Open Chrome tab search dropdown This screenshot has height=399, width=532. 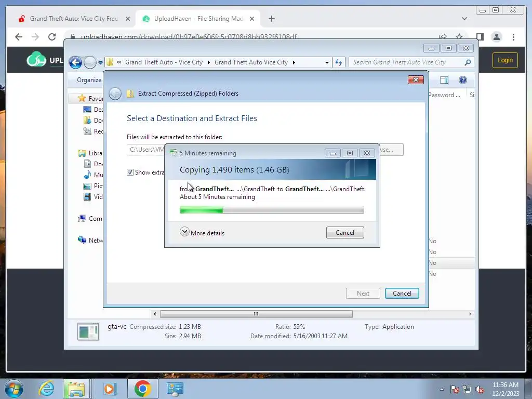point(464,19)
